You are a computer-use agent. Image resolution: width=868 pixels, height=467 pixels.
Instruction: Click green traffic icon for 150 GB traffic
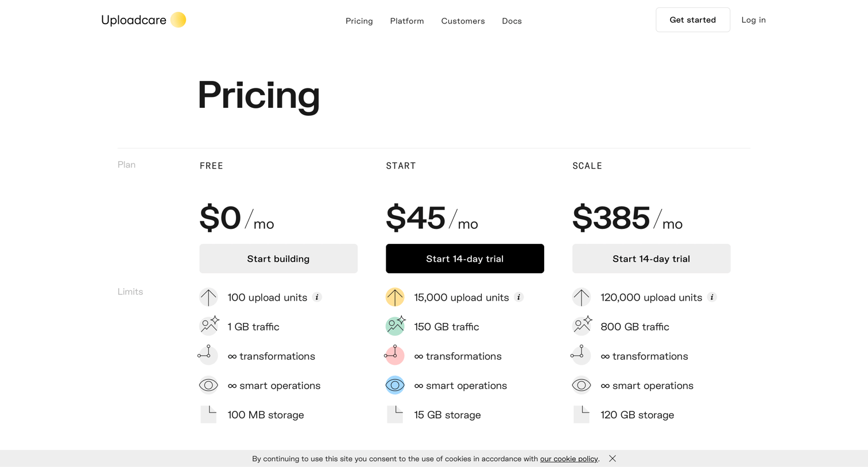396,325
